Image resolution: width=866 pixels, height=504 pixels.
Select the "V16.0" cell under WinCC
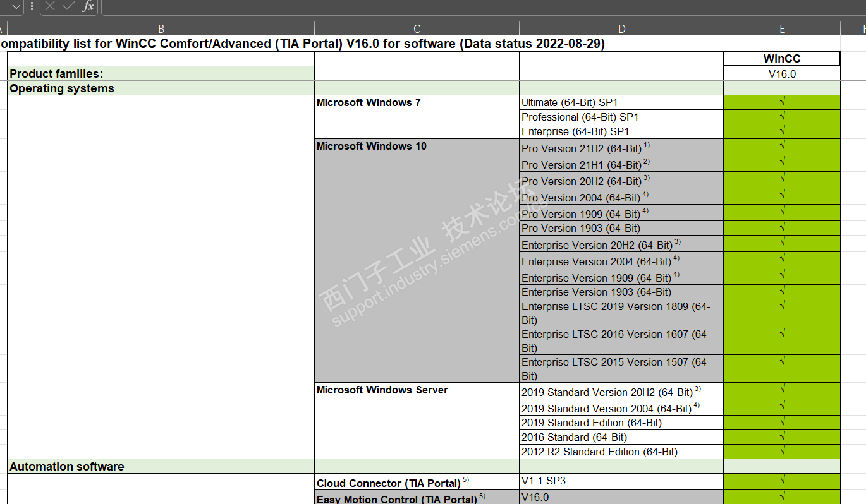coord(782,73)
